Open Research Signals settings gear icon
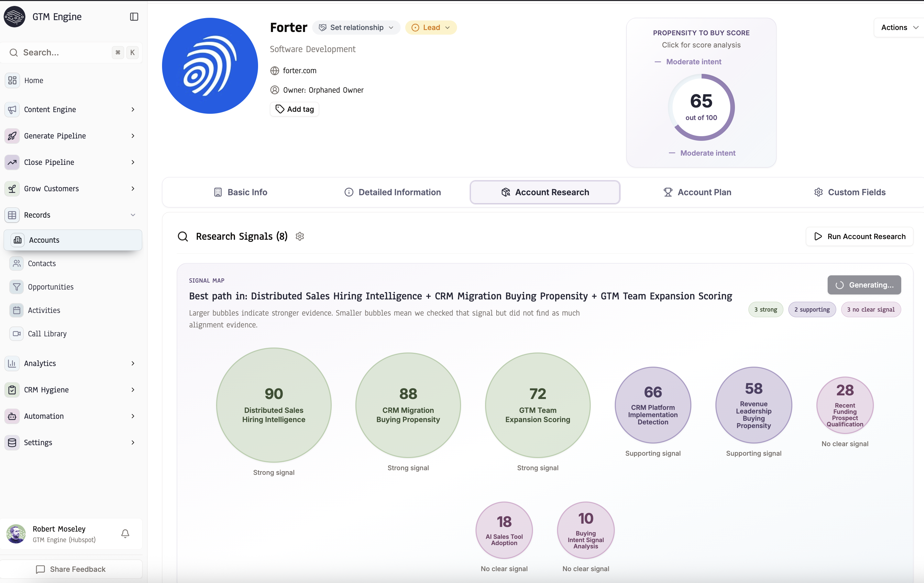This screenshot has height=583, width=924. pos(300,236)
